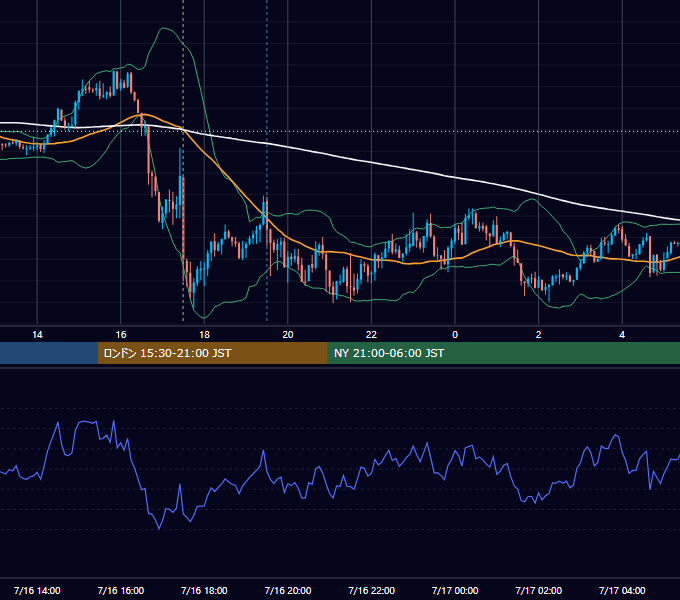Click the 16 hour axis label
Viewport: 680px width, 600px height.
point(121,335)
